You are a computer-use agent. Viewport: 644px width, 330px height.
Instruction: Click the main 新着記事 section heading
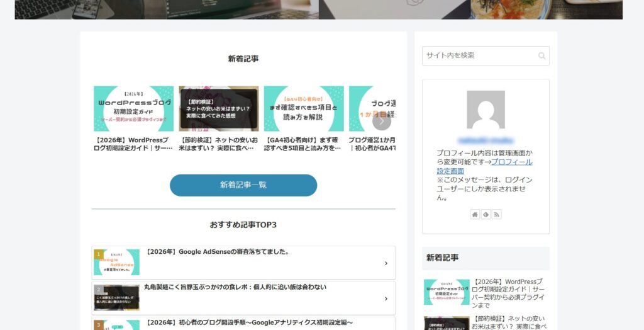pos(243,59)
